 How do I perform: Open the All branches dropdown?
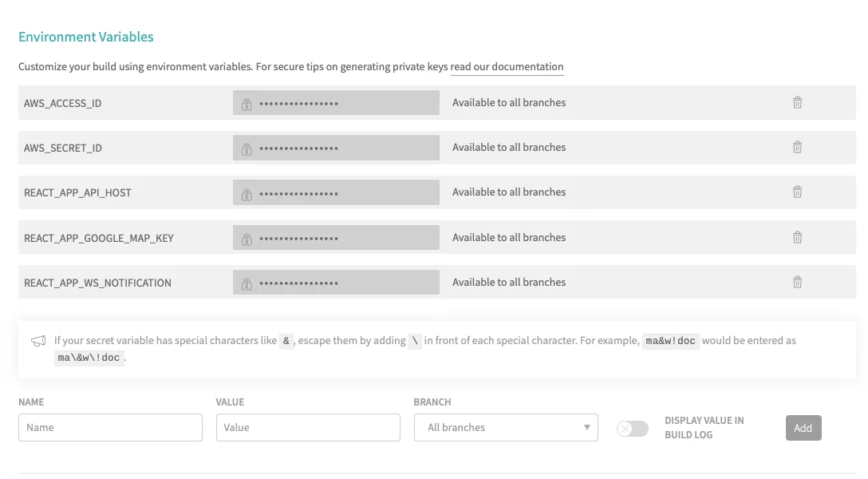click(x=505, y=427)
